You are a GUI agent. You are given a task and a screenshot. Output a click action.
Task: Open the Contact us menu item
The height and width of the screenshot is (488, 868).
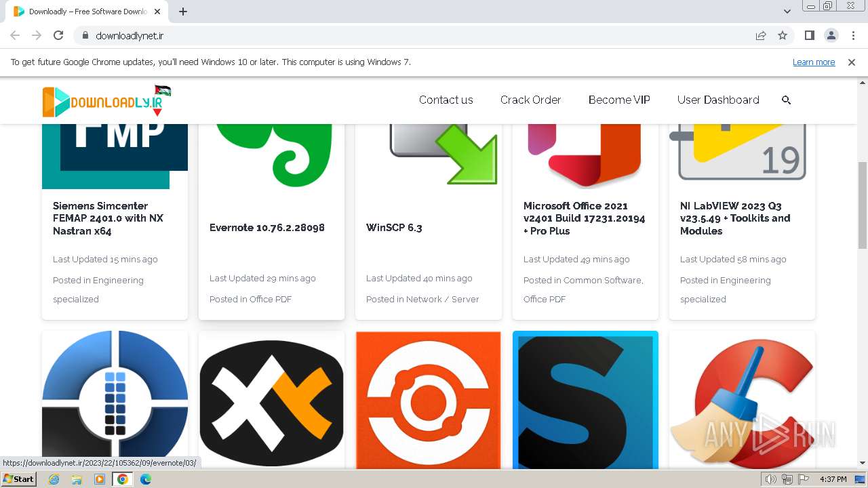tap(446, 100)
